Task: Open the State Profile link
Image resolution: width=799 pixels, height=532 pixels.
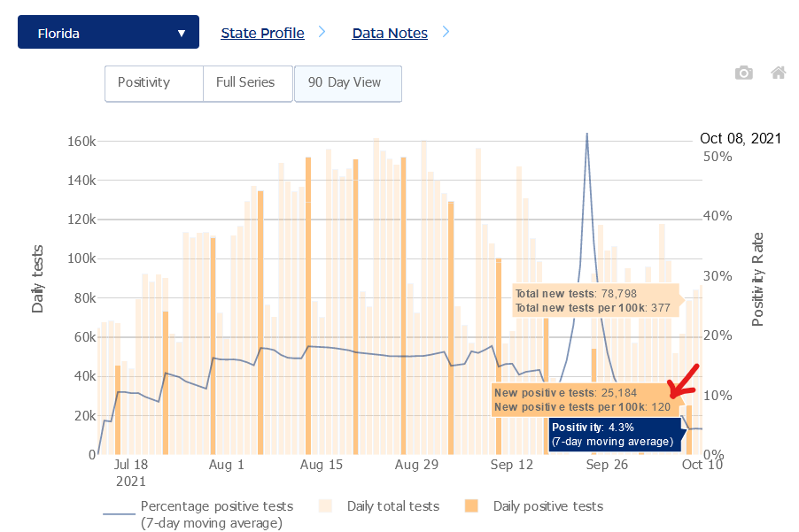Action: pyautogui.click(x=262, y=33)
